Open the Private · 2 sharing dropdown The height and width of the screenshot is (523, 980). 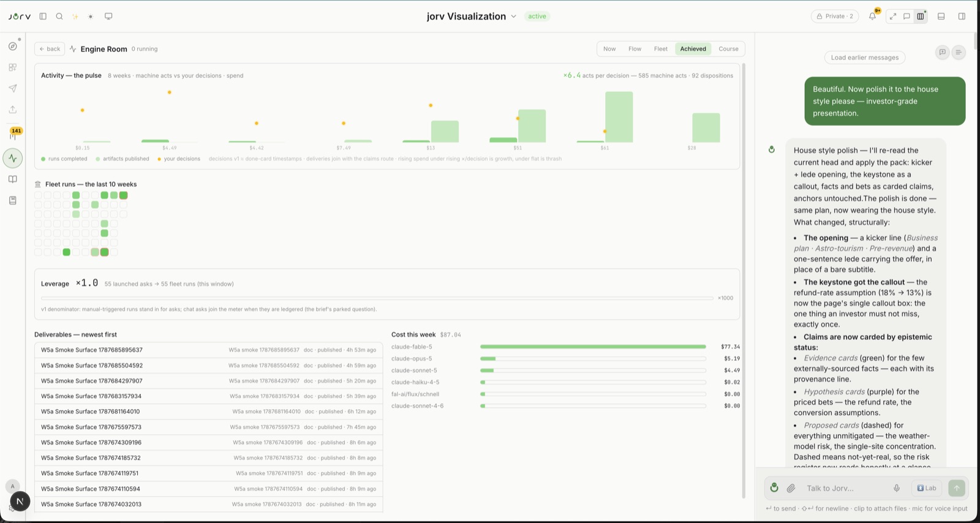point(835,17)
